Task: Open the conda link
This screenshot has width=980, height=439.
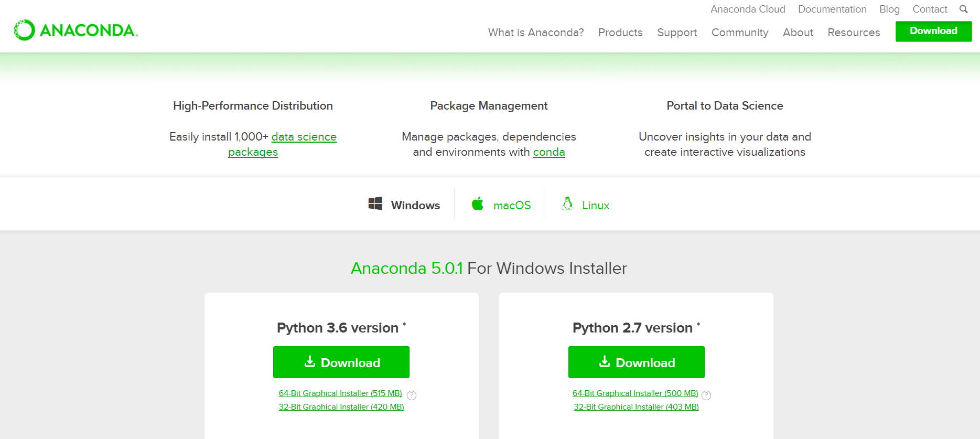Action: [x=549, y=152]
